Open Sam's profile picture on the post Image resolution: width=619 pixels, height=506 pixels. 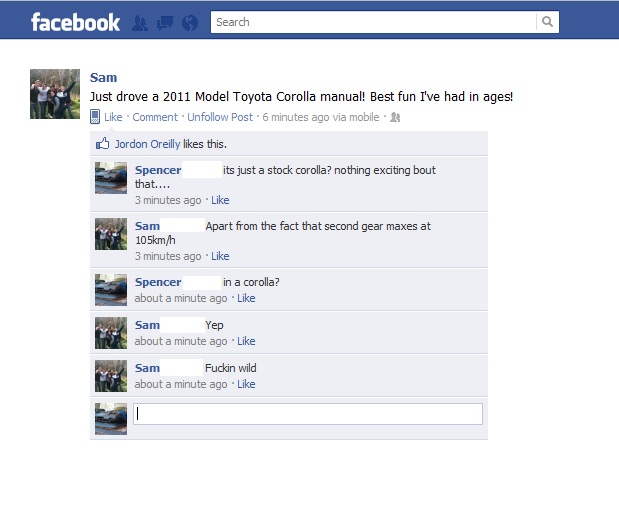point(55,94)
